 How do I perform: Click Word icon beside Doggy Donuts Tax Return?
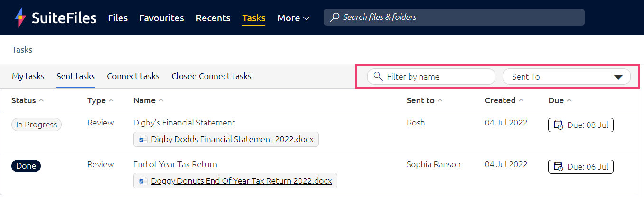click(143, 181)
